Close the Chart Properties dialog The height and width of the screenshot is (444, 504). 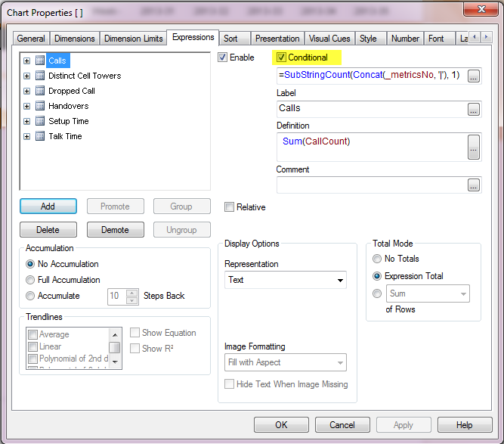(481, 9)
